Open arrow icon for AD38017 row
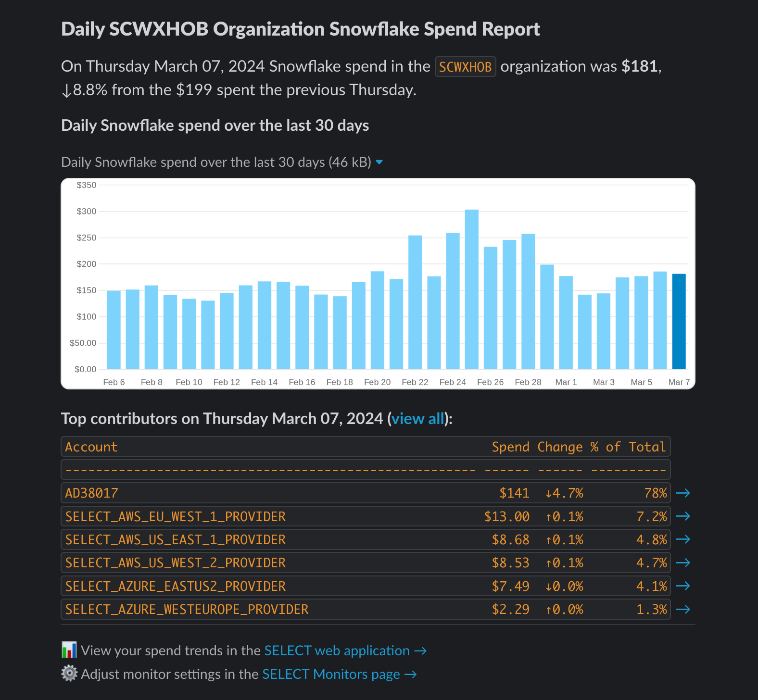 point(683,493)
